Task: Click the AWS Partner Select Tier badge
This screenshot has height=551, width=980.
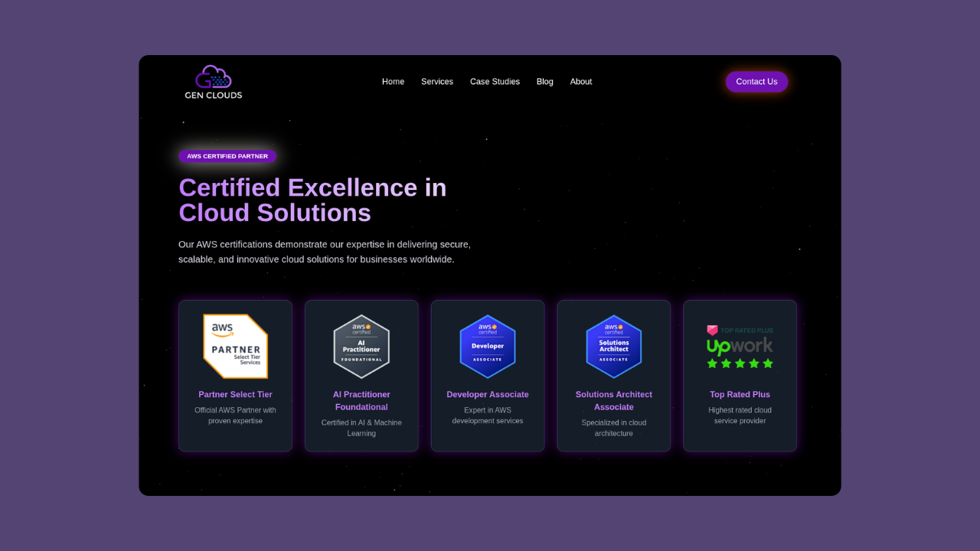Action: [235, 346]
